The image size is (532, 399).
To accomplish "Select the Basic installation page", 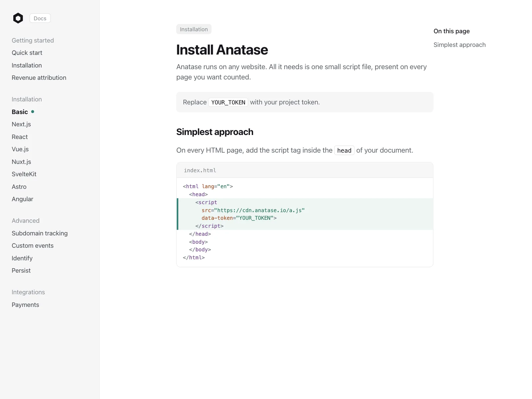I will tap(20, 112).
